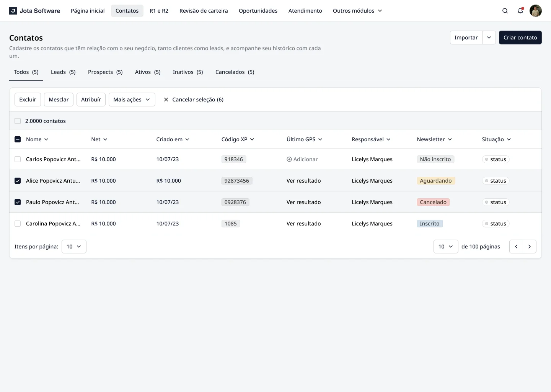Go to the previous page arrow
This screenshot has height=392, width=551.
pyautogui.click(x=516, y=247)
